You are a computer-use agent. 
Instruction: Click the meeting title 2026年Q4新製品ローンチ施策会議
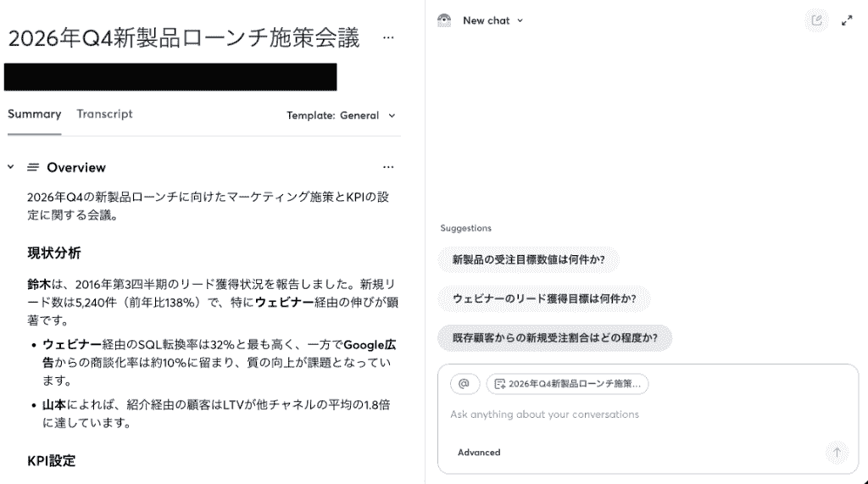184,37
